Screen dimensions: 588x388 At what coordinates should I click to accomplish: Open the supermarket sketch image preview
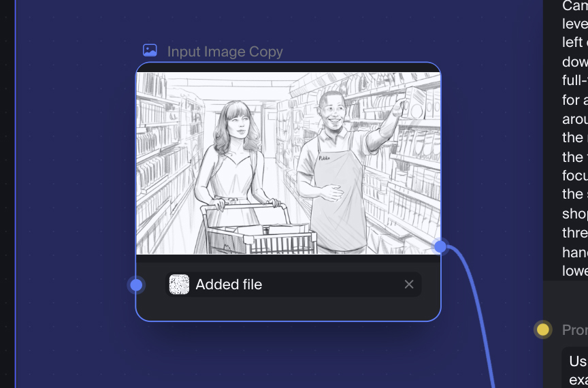(x=288, y=163)
